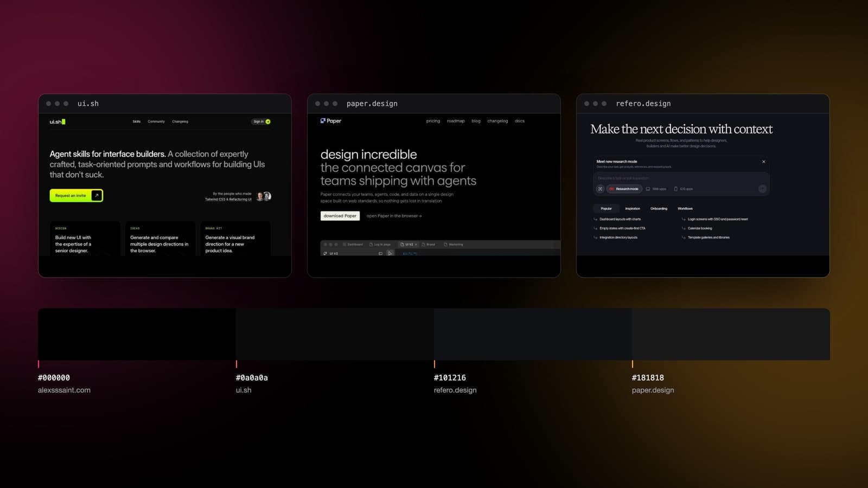Click the ui.sh window title text

pyautogui.click(x=88, y=104)
